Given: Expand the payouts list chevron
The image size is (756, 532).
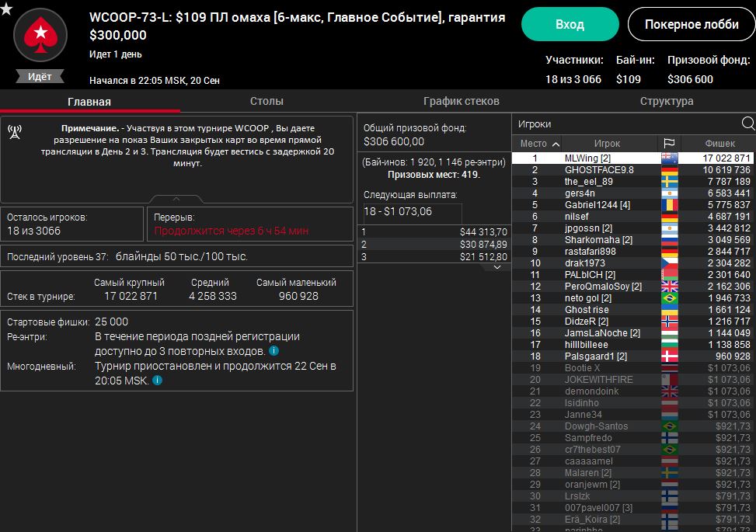Looking at the screenshot, I should click(497, 267).
